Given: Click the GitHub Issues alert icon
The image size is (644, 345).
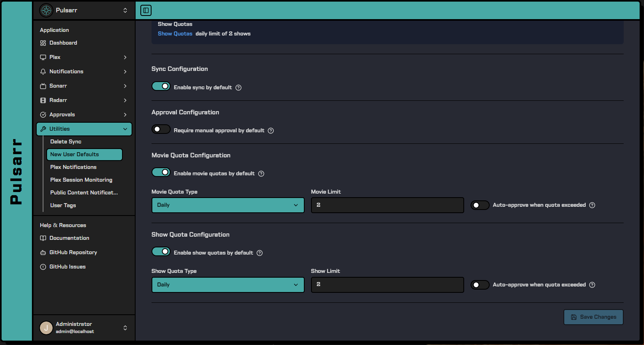Looking at the screenshot, I should tap(43, 267).
